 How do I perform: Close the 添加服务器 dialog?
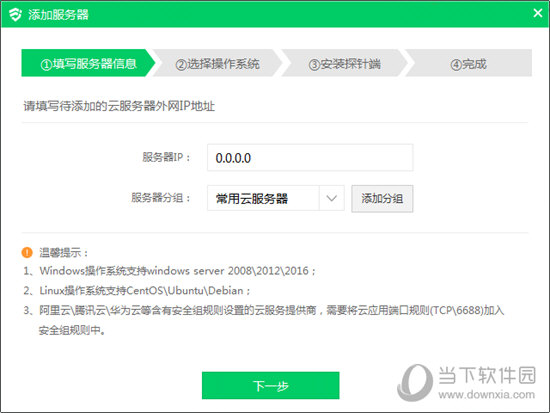point(538,13)
